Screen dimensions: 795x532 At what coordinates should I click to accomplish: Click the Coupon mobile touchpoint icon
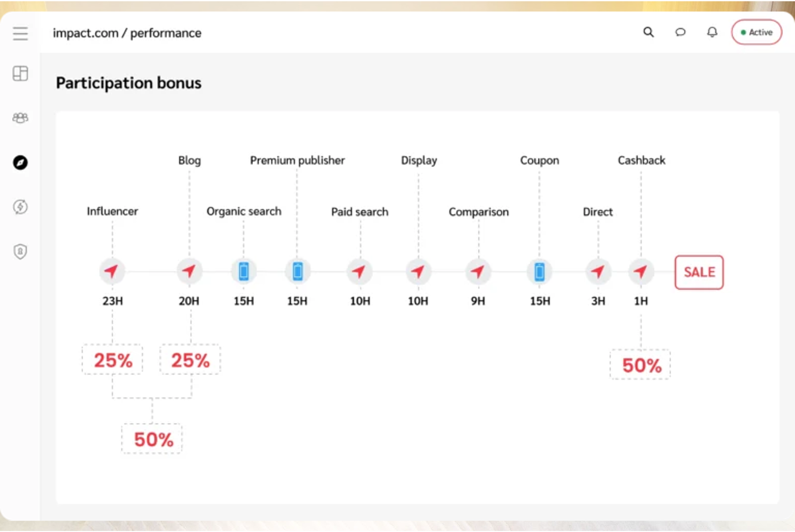click(539, 272)
